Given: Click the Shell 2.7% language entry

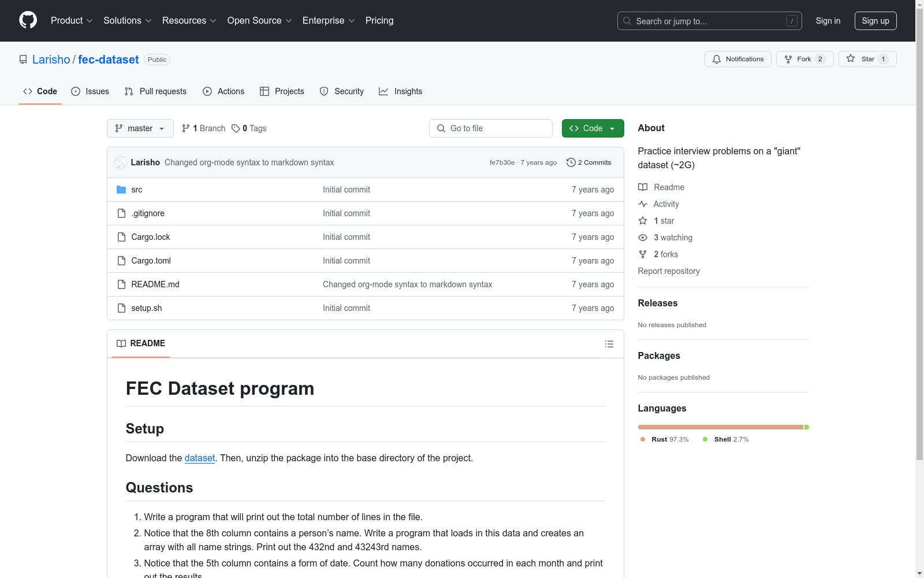Looking at the screenshot, I should [726, 439].
